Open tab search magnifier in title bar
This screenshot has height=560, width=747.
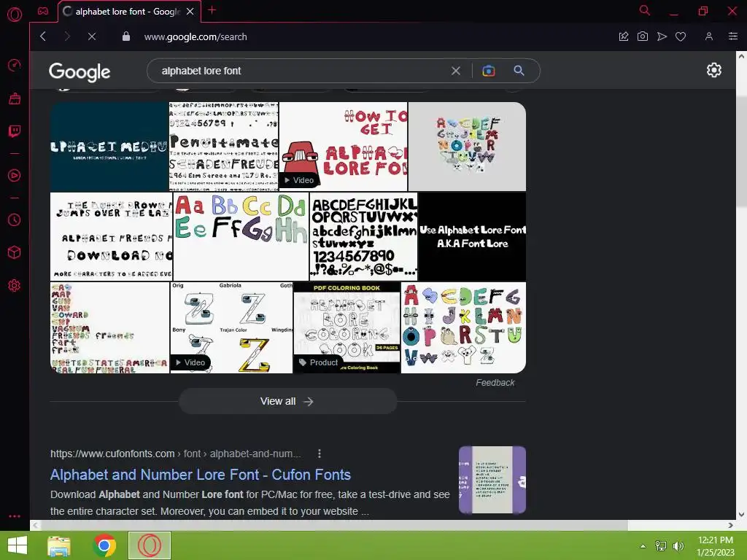pos(645,10)
